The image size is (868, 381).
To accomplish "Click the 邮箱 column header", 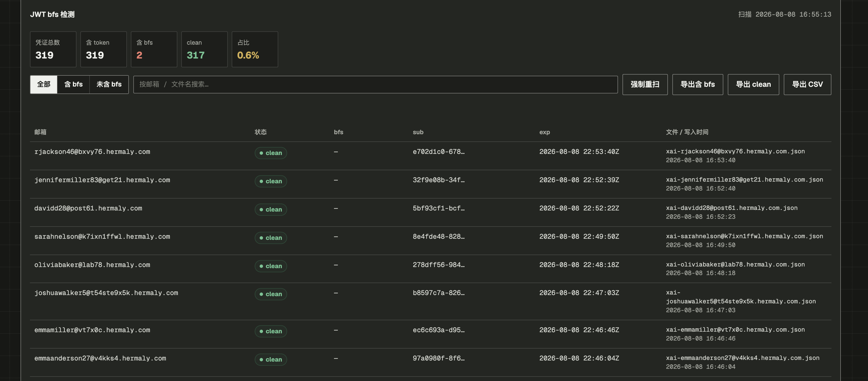I will click(40, 132).
